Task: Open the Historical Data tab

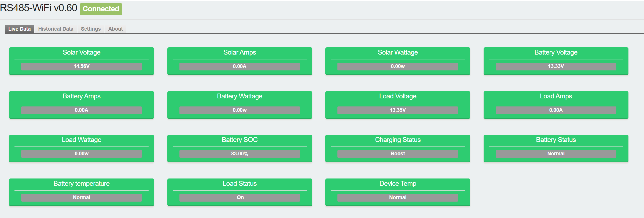Action: pyautogui.click(x=56, y=29)
